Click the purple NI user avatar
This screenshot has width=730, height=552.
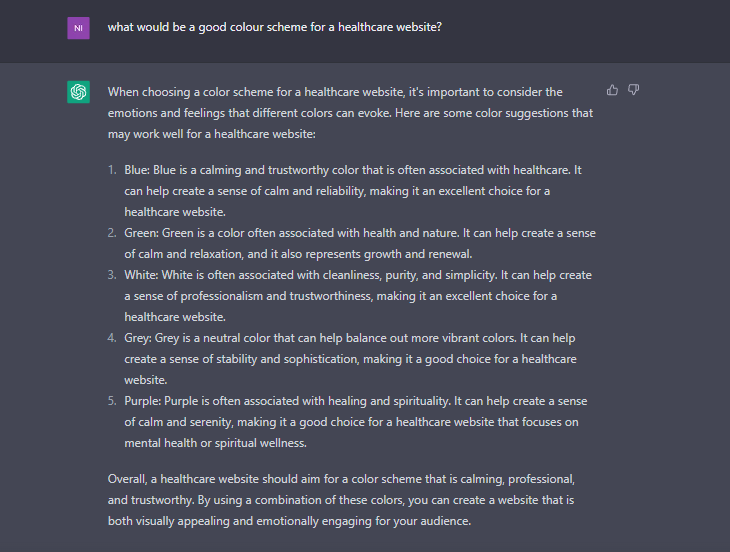[x=78, y=28]
